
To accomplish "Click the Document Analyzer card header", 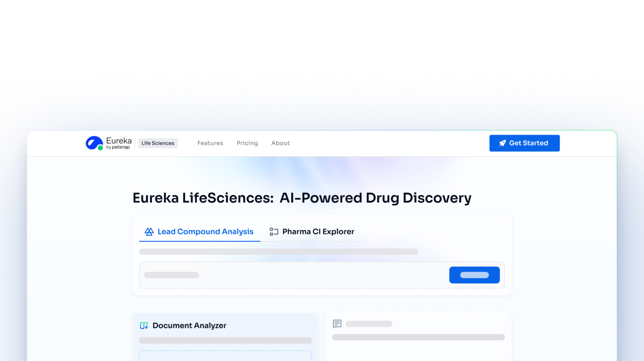I will 190,325.
